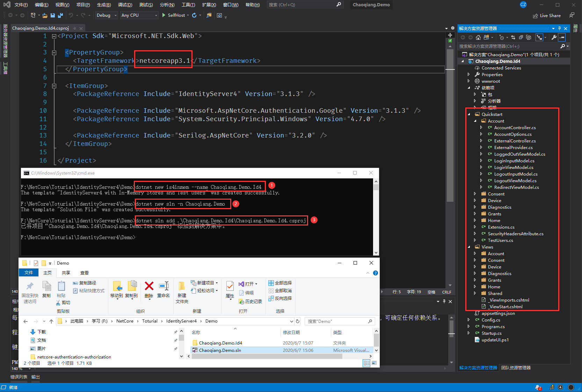This screenshot has width=582, height=392.
Task: Collapse the PropertyGroup code region at line 3
Action: point(54,52)
